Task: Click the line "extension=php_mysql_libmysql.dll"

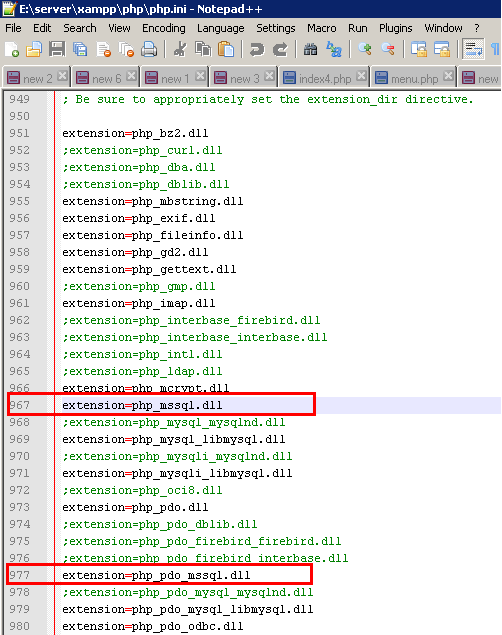Action: tap(174, 439)
